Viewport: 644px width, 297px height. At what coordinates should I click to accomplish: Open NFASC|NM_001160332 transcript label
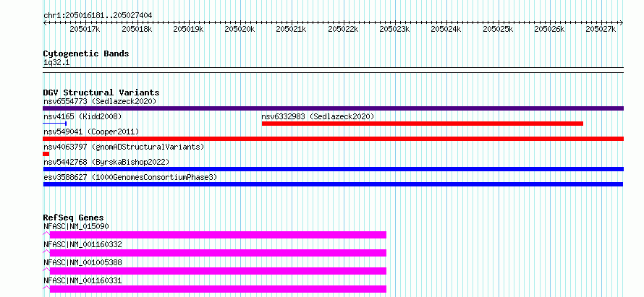point(82,244)
